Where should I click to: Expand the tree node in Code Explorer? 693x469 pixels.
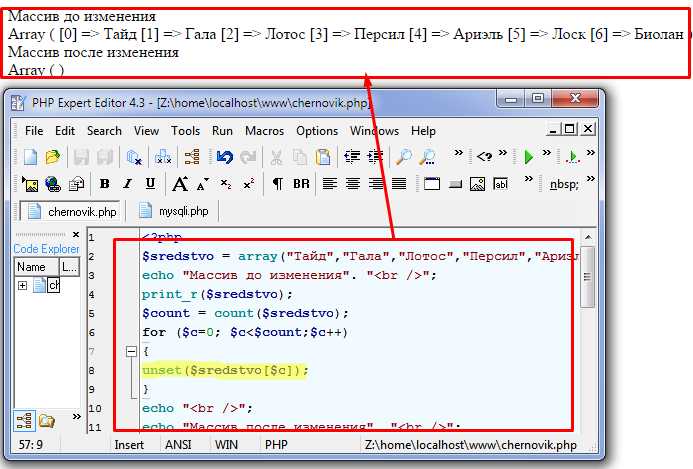22,286
